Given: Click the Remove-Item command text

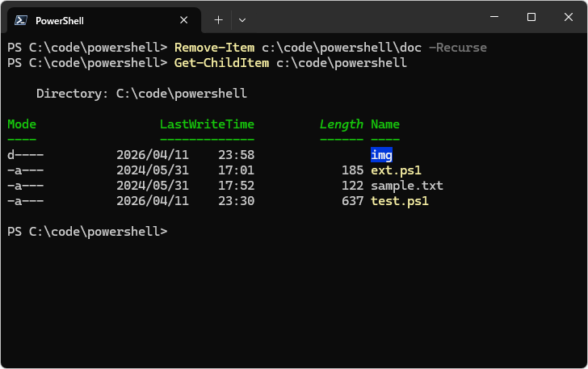Looking at the screenshot, I should (x=214, y=48).
